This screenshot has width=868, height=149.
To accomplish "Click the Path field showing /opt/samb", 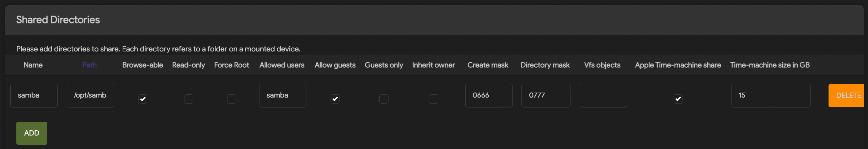I will [x=90, y=95].
